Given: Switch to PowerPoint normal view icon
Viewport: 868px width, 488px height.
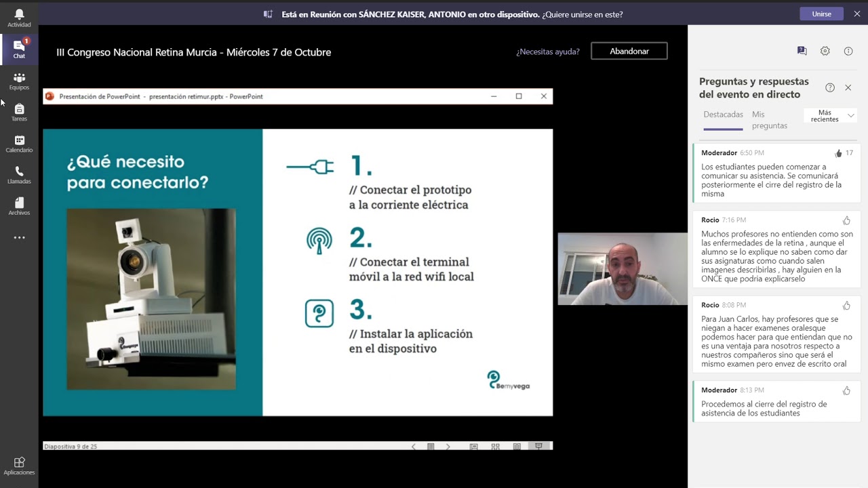Looking at the screenshot, I should pyautogui.click(x=474, y=447).
